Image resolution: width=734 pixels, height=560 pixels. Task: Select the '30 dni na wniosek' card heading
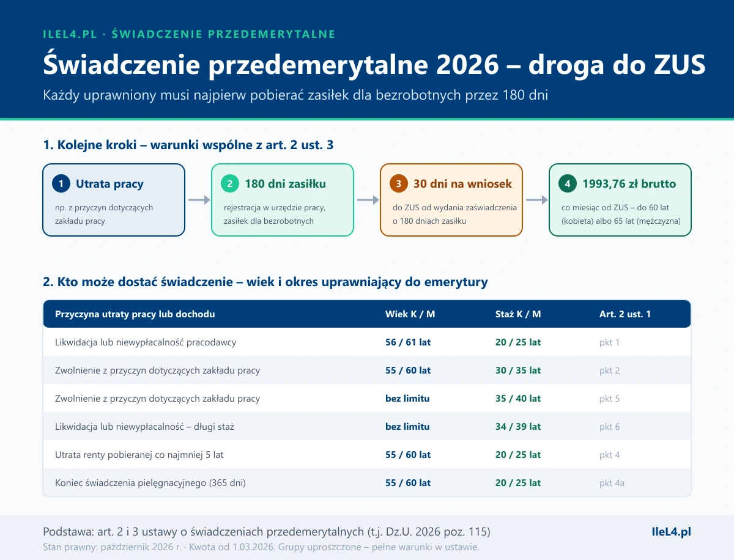pos(463,183)
